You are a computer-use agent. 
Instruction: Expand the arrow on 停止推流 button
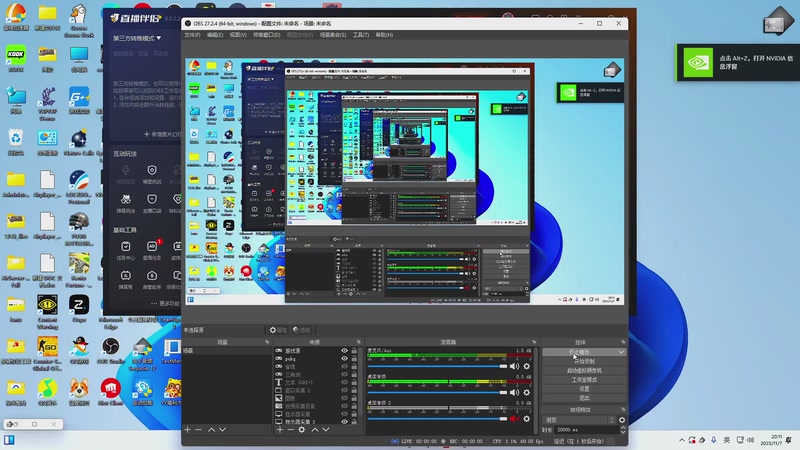(621, 352)
